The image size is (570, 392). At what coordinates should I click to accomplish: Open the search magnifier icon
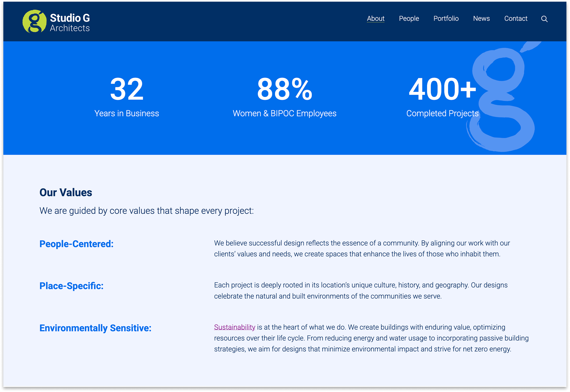coord(544,19)
